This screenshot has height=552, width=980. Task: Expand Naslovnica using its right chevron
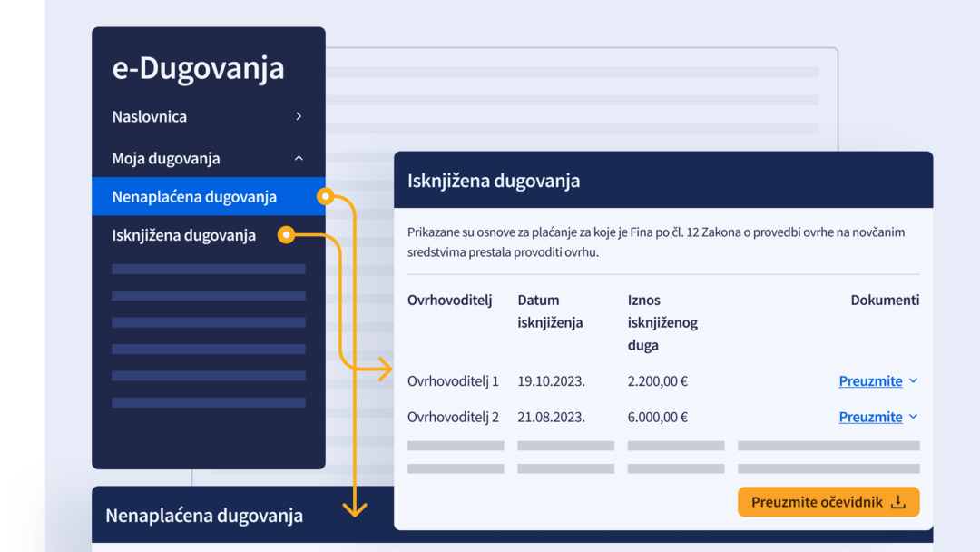pos(299,116)
